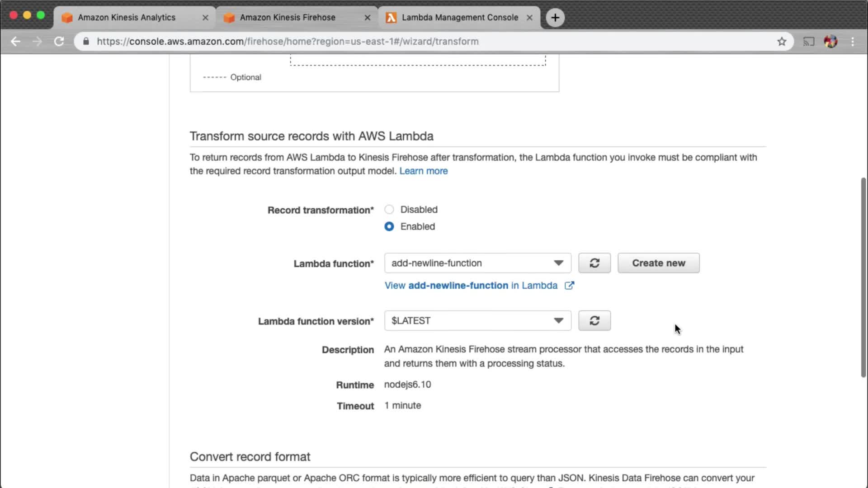The height and width of the screenshot is (488, 868).
Task: Switch to Amazon Kinesis Analytics tab
Action: pyautogui.click(x=127, y=18)
